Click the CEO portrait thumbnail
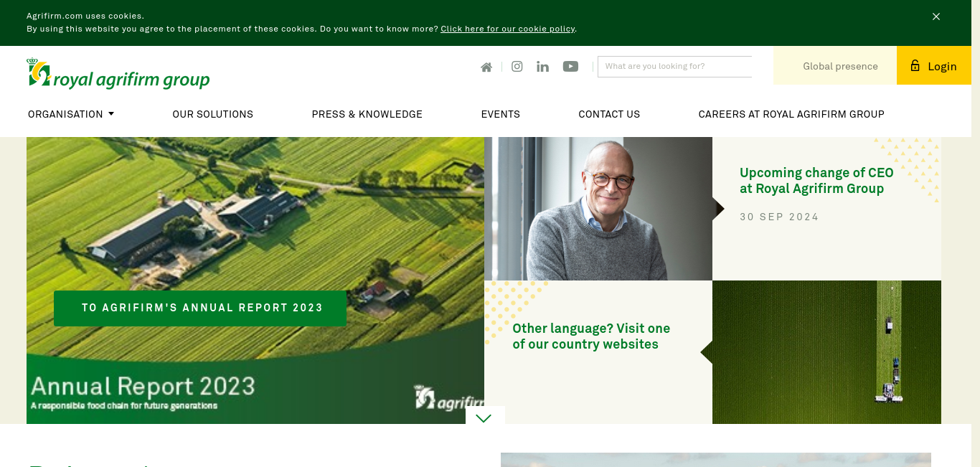The width and height of the screenshot is (980, 467). pyautogui.click(x=598, y=209)
